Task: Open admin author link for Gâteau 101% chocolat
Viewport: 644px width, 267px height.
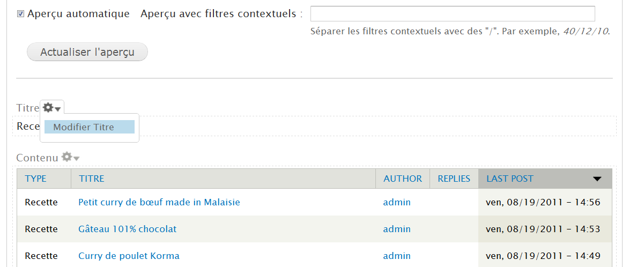Action: coord(397,229)
